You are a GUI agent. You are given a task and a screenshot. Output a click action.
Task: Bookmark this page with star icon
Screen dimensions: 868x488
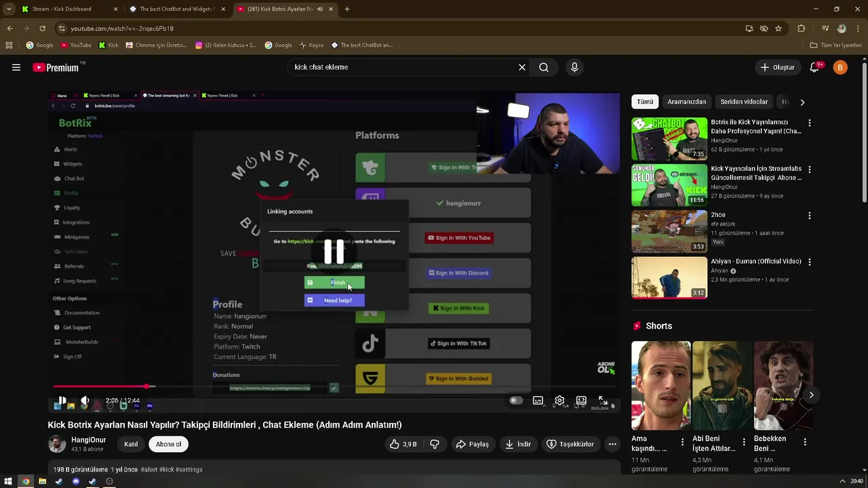click(x=778, y=28)
